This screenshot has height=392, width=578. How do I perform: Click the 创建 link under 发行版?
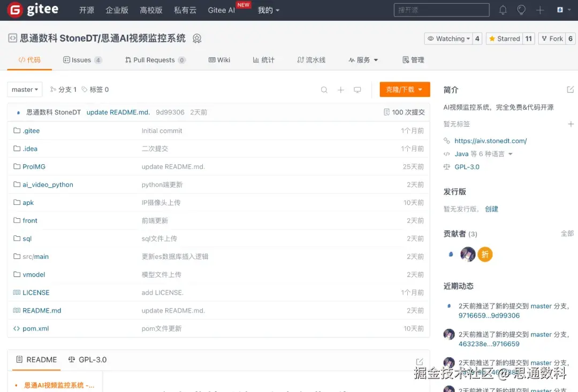coord(491,209)
